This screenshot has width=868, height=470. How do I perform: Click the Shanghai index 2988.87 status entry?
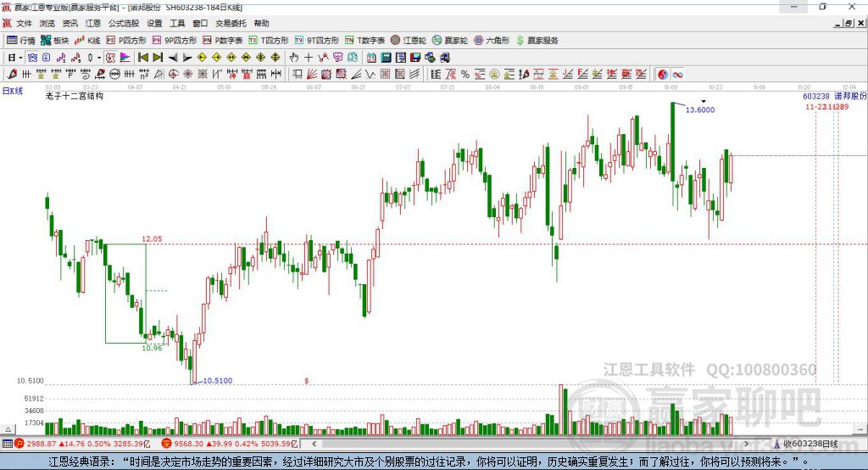[82, 444]
